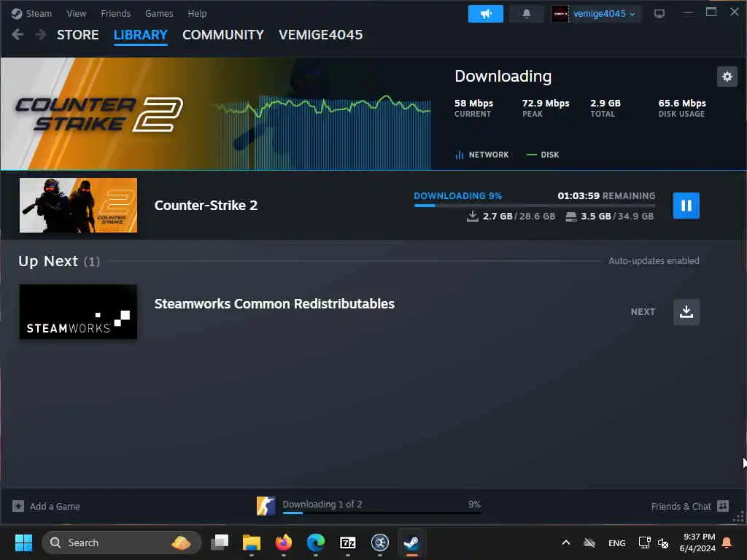Start downloading Steamworks Common Redistributables now

click(x=686, y=312)
